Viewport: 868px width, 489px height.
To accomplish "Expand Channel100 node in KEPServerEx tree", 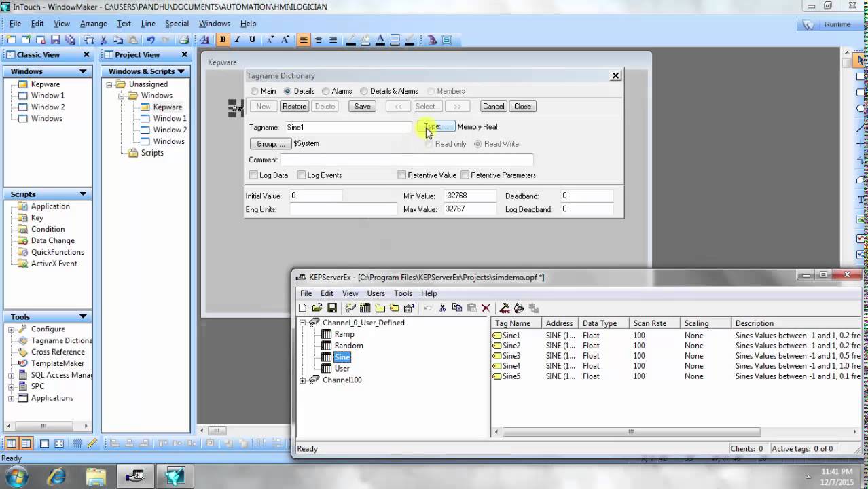I will [303, 380].
